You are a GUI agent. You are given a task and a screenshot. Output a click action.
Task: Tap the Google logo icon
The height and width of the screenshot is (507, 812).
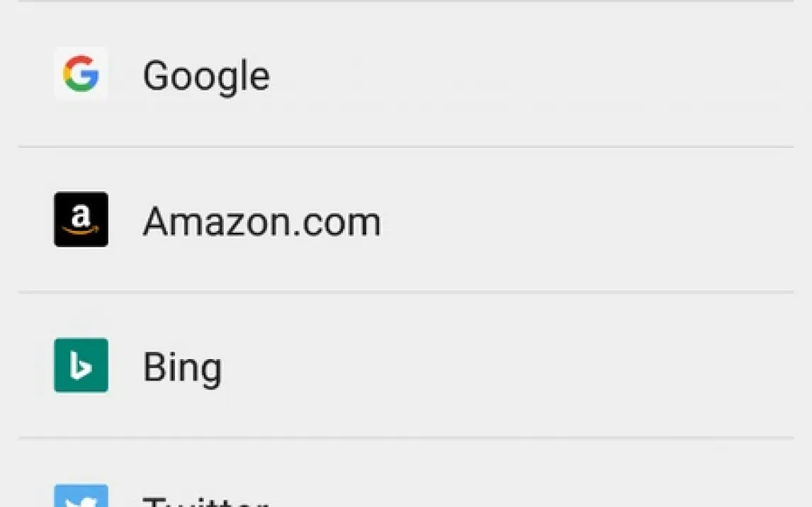point(81,74)
